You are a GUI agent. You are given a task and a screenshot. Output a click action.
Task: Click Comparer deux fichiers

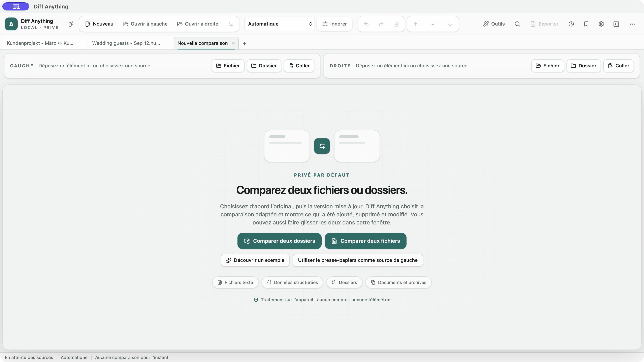tap(365, 241)
